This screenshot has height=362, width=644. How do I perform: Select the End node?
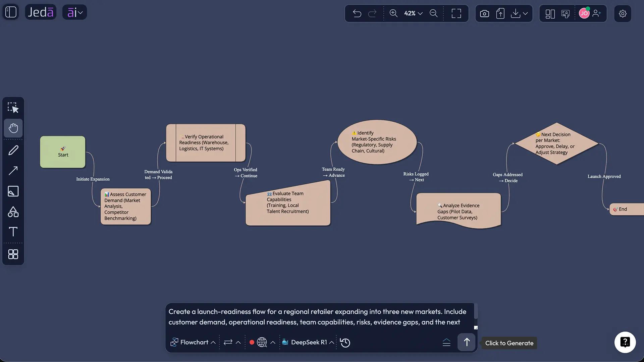[x=627, y=209]
